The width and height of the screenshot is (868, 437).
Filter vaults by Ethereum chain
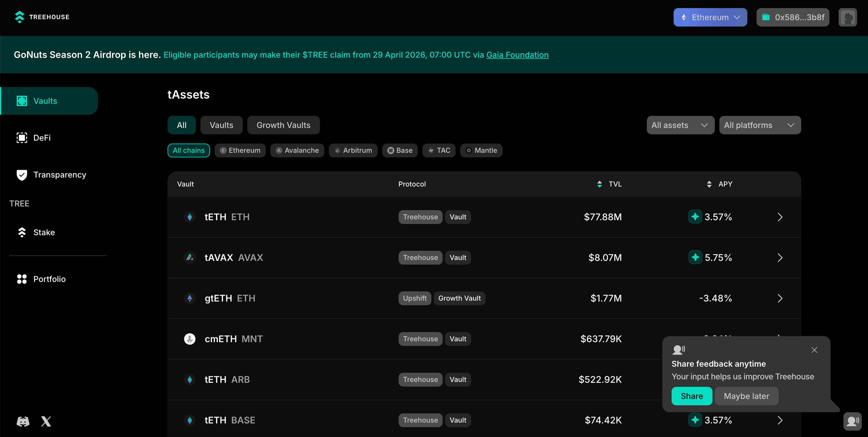[x=240, y=150]
